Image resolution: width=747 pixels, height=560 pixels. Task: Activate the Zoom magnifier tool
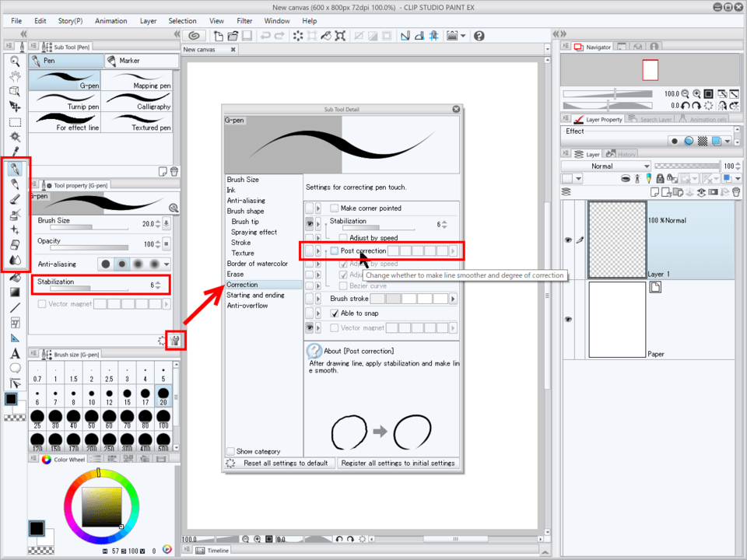tap(16, 62)
